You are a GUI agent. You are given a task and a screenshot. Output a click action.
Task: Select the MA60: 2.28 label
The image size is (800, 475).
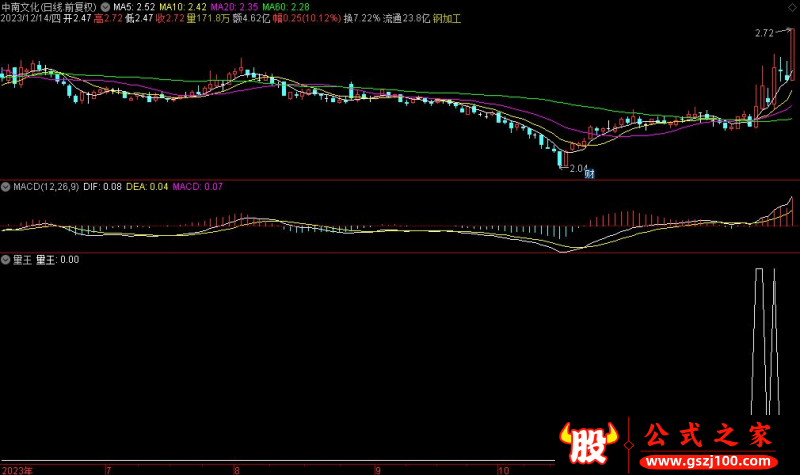click(286, 7)
